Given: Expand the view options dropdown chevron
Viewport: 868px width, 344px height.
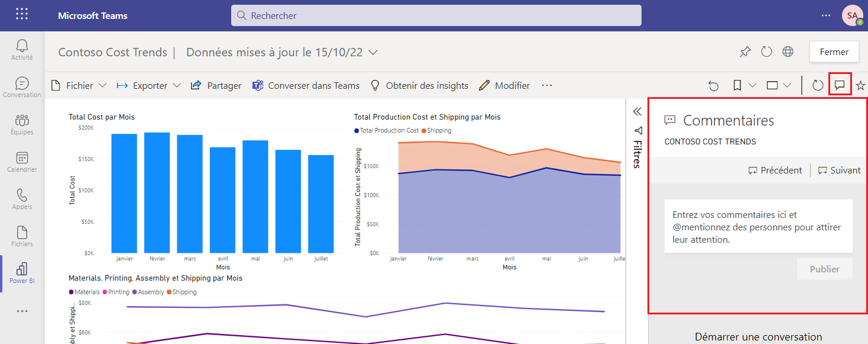Looking at the screenshot, I should click(x=786, y=86).
